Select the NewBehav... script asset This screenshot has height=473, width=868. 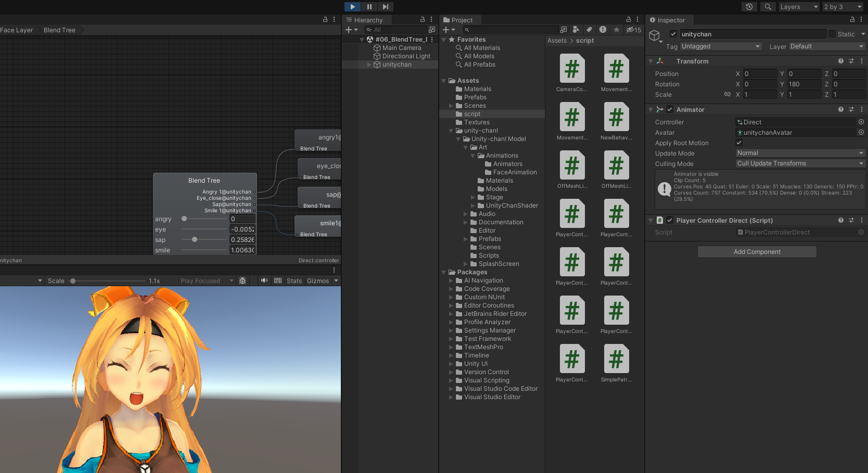coord(616,122)
